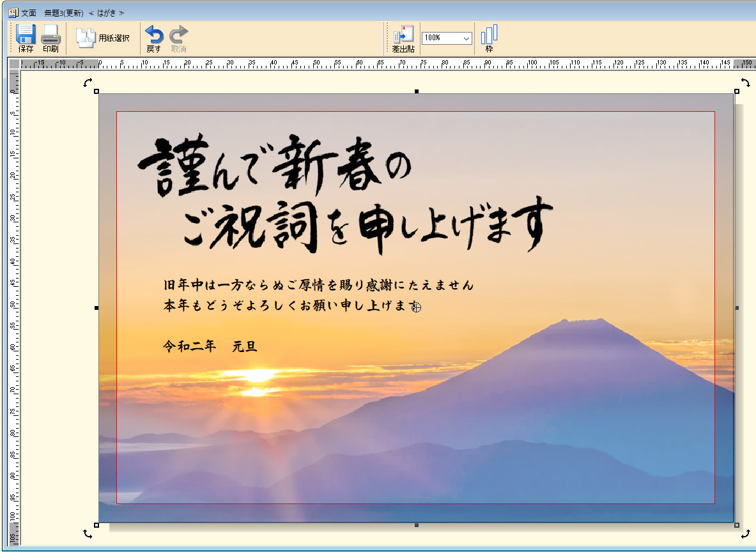This screenshot has width=756, height=552.
Task: Click the line 本年もどうぞよろしくお願い申し上げます
Action: point(291,305)
